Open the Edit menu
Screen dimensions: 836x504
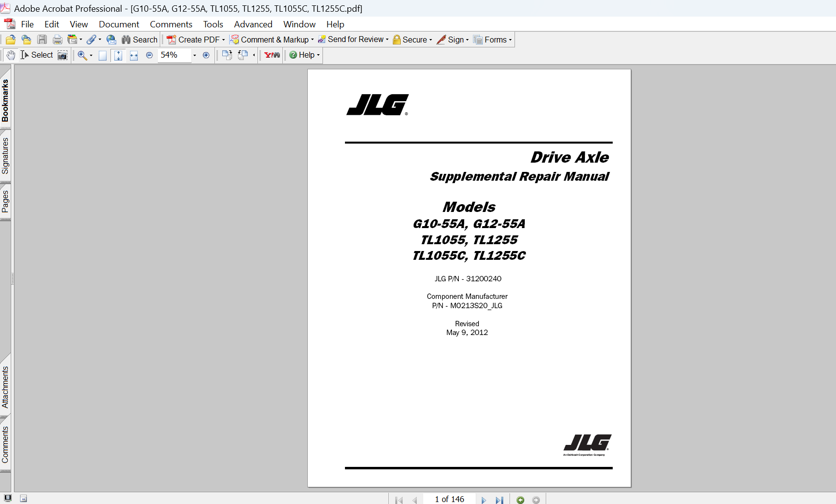[x=52, y=24]
